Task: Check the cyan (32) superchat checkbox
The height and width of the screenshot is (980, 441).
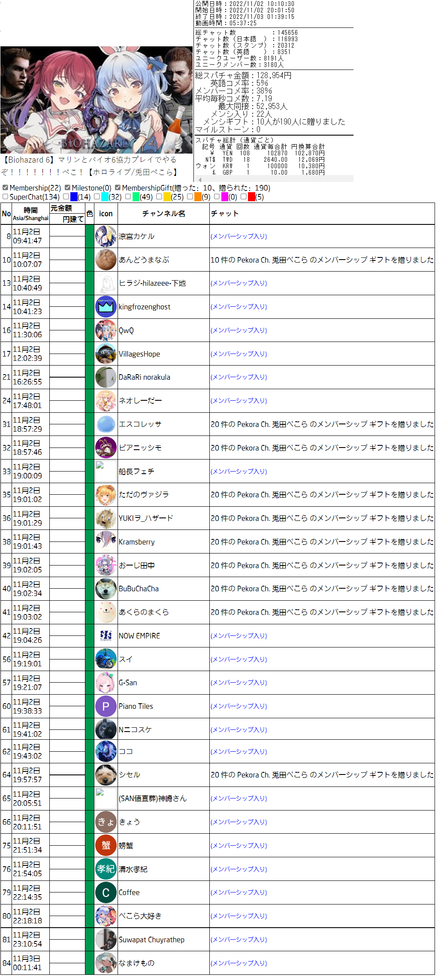Action: (x=97, y=197)
